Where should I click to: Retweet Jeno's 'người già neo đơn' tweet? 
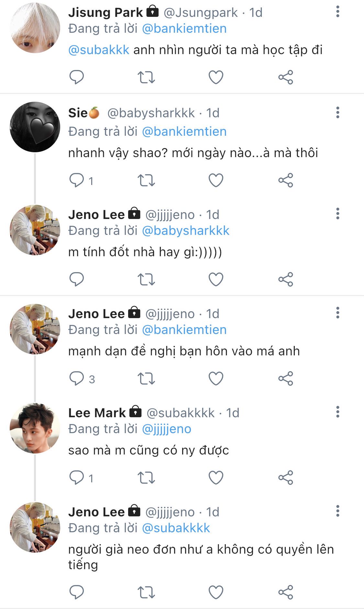pyautogui.click(x=146, y=592)
